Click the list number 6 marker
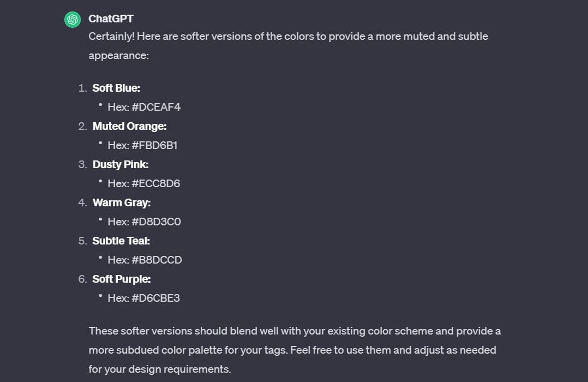The image size is (588, 382). tap(82, 279)
